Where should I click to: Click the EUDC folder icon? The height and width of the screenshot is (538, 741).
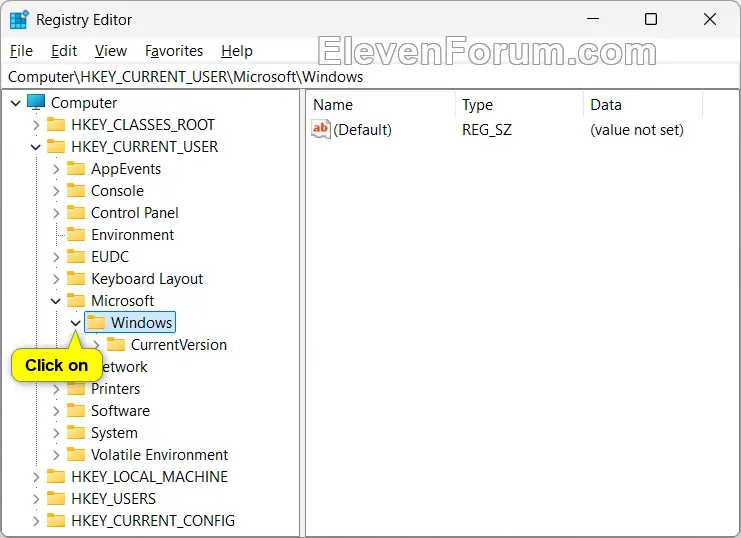[76, 256]
